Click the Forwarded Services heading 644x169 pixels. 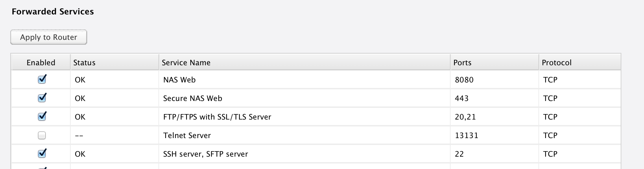pos(53,11)
